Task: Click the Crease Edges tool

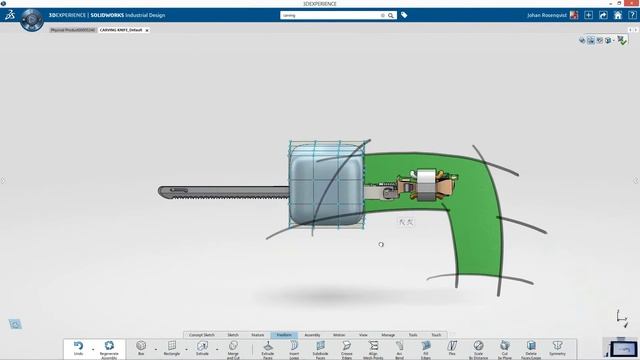Action: (x=347, y=350)
